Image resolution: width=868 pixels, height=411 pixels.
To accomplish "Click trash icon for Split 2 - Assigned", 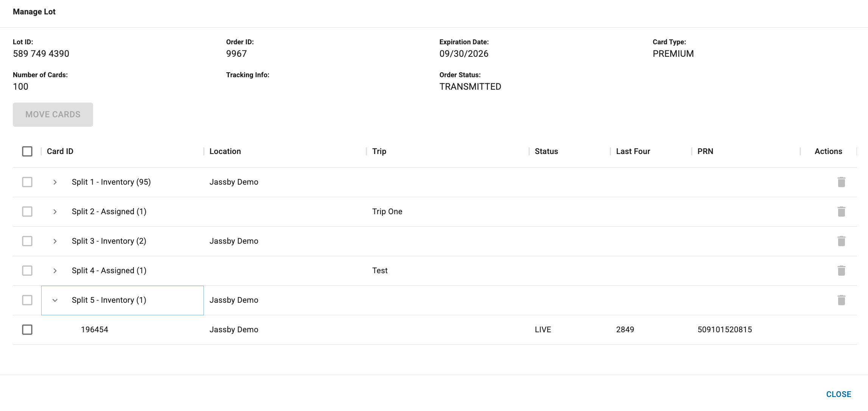I will 841,212.
